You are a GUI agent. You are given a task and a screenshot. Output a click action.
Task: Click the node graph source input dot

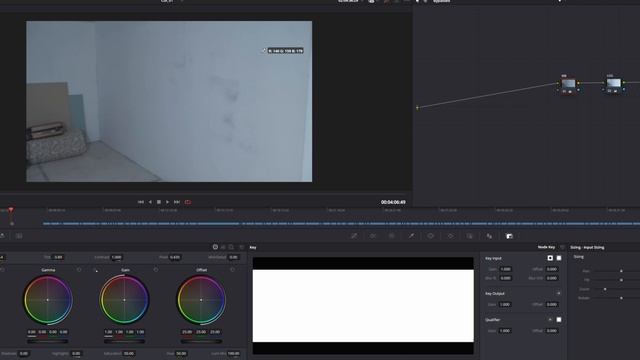coord(417,108)
